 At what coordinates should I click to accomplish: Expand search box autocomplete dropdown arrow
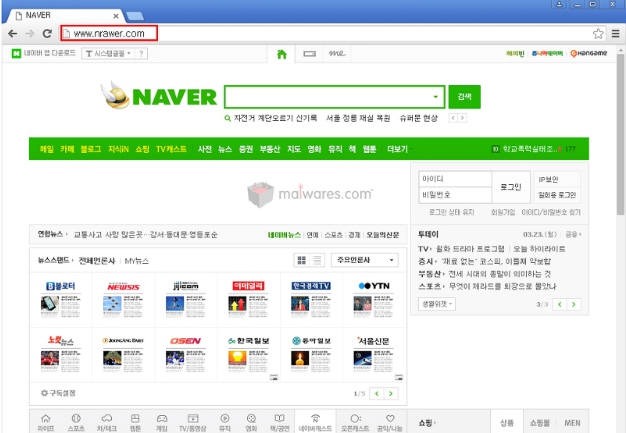436,97
